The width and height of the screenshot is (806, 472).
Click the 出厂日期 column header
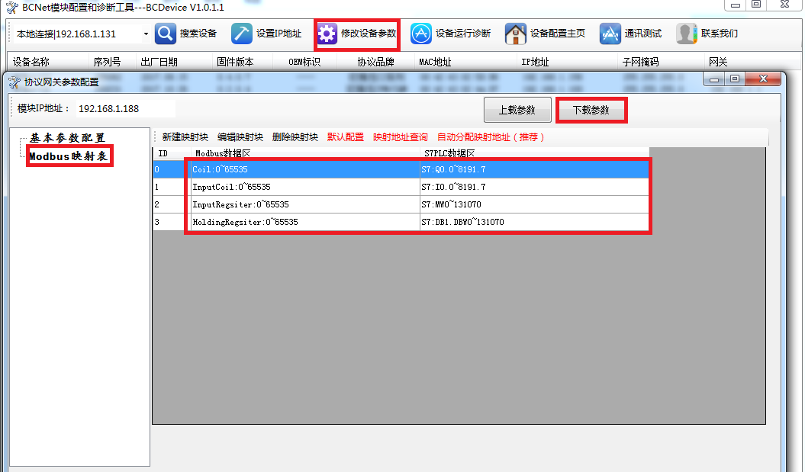tap(174, 62)
